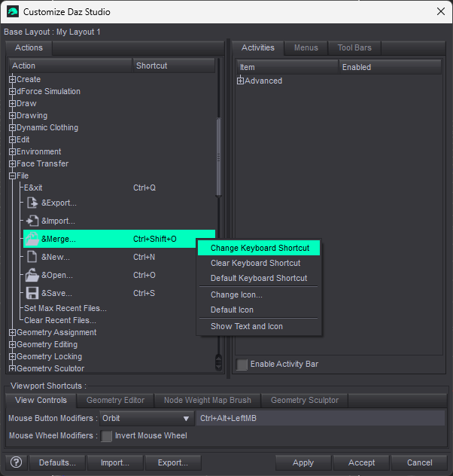453x476 pixels.
Task: Click the New document icon
Action: (x=32, y=257)
